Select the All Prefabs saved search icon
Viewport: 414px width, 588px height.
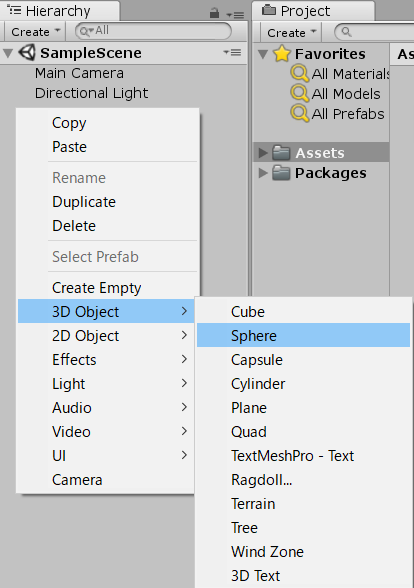(299, 113)
